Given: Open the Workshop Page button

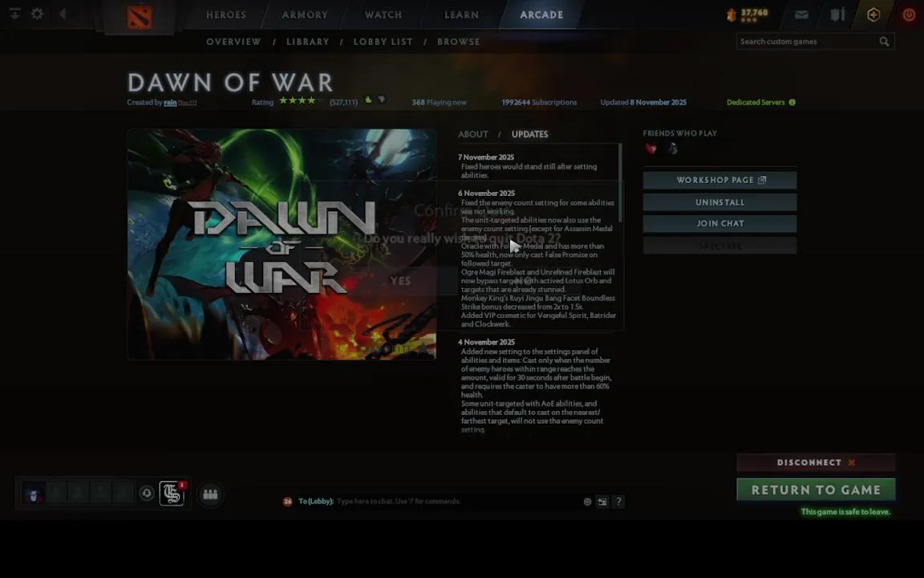Looking at the screenshot, I should point(719,180).
